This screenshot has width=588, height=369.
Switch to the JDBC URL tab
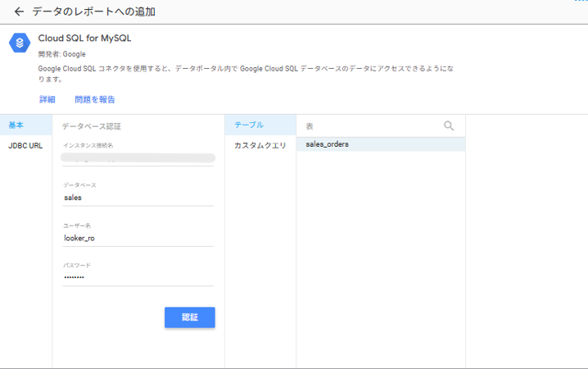[26, 146]
